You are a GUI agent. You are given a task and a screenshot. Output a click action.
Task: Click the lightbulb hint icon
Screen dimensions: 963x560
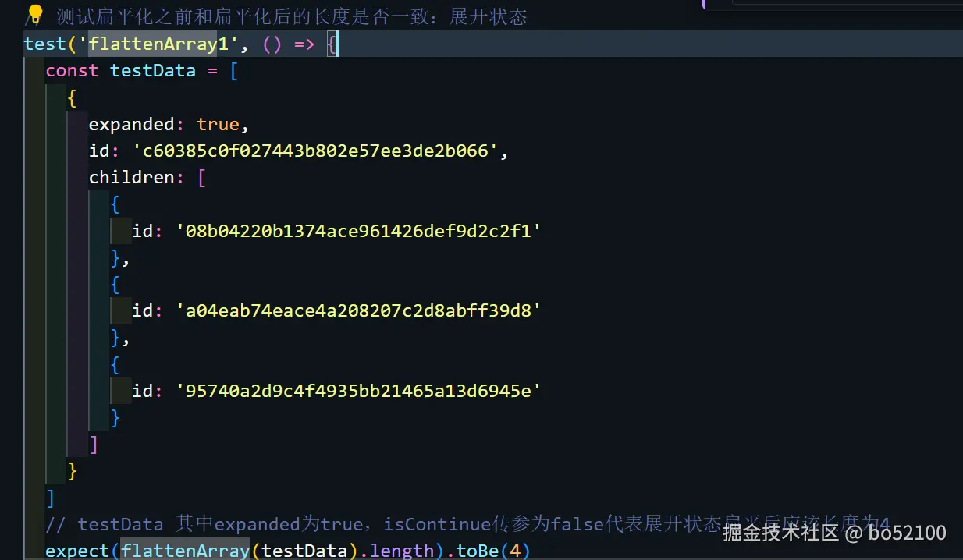click(33, 15)
